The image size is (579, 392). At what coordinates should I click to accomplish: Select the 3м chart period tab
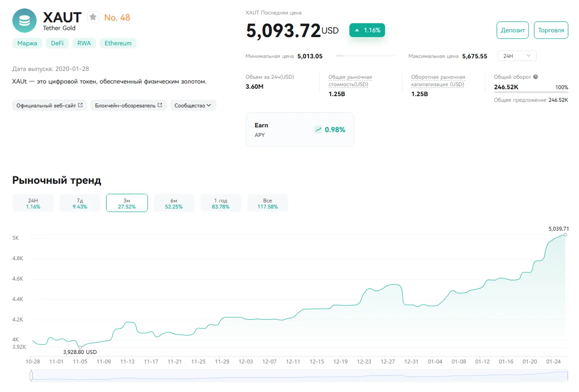127,203
